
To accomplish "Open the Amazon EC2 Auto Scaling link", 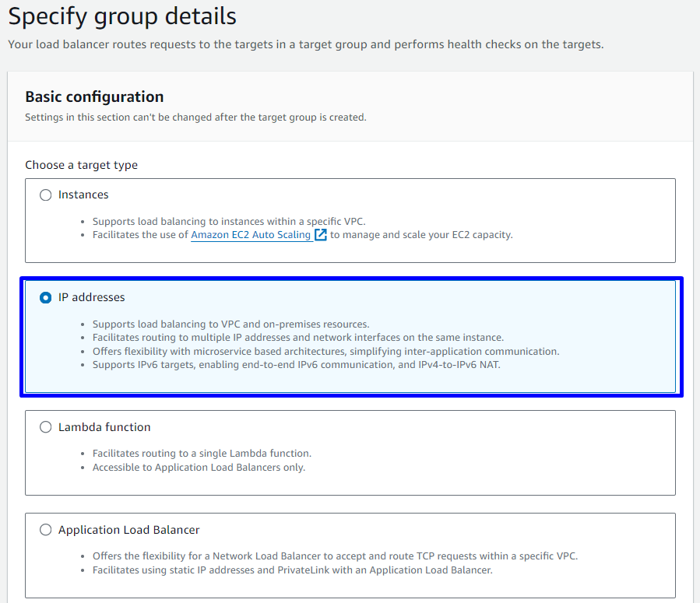I will click(251, 235).
